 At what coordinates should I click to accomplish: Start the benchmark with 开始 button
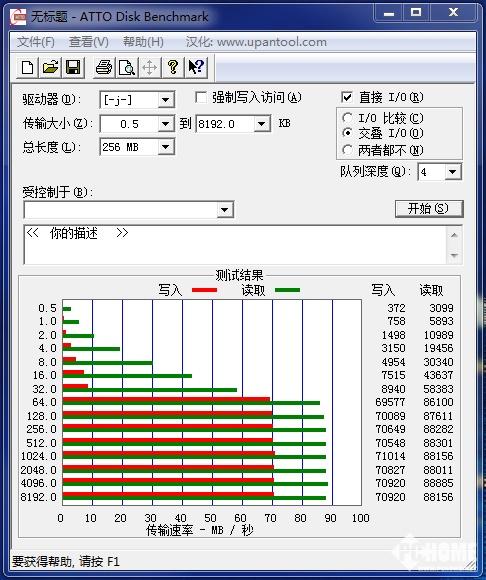428,209
